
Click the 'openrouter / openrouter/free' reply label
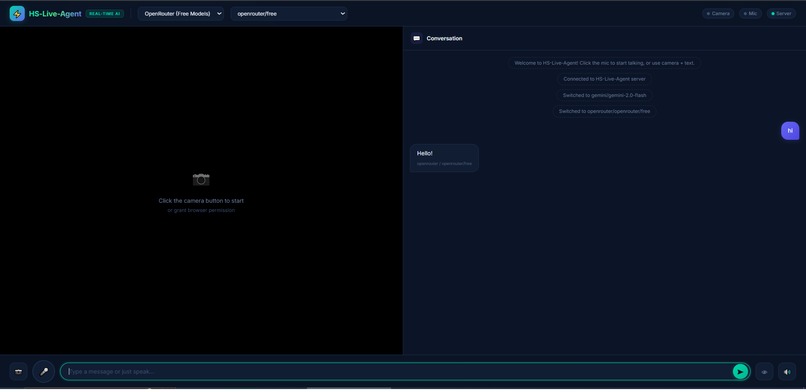[444, 163]
